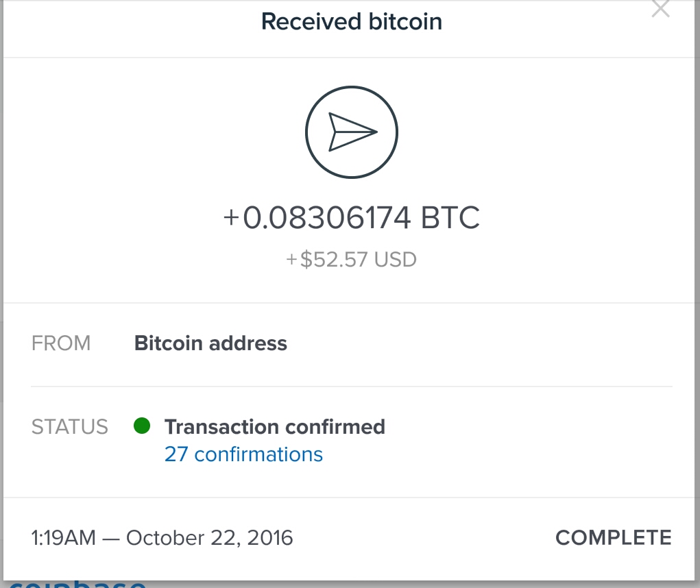The height and width of the screenshot is (588, 700).
Task: Click the "Transaction confirmed" status text
Action: pyautogui.click(x=274, y=427)
